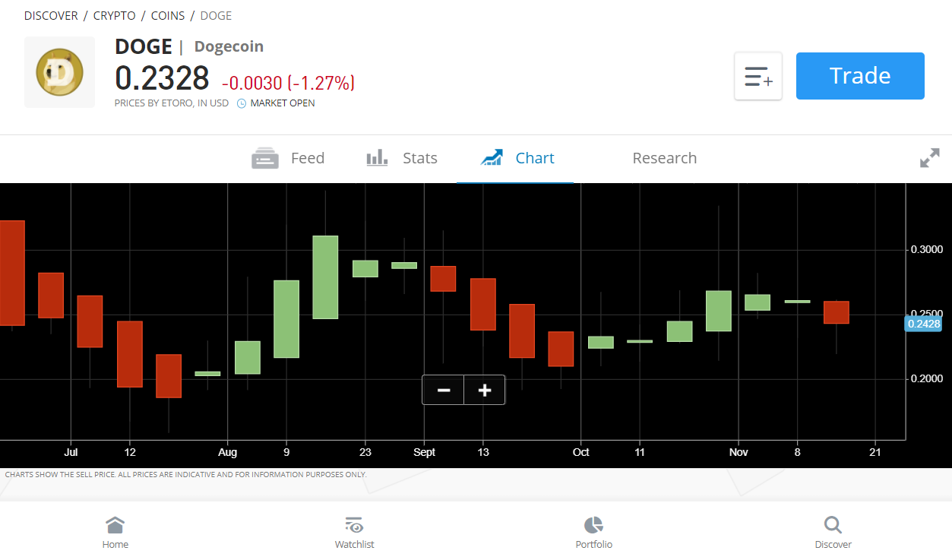952x560 pixels.
Task: Click the Nov date axis label
Action: tap(739, 452)
